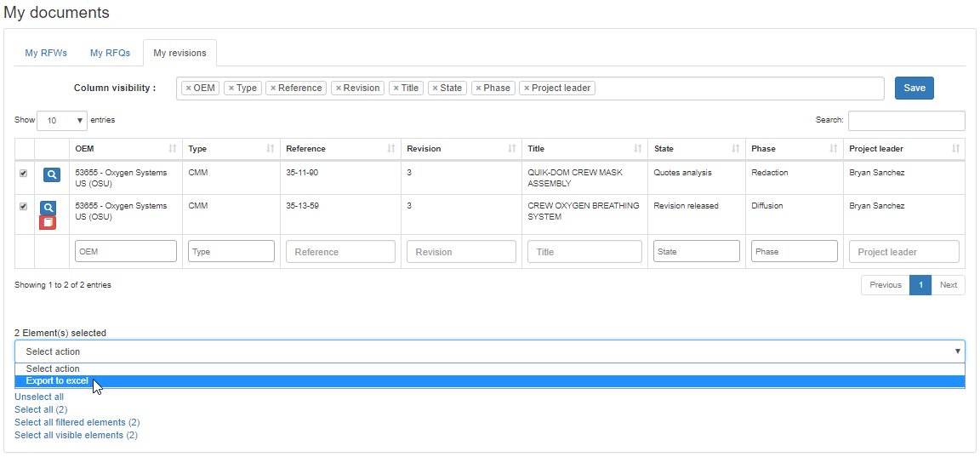This screenshot has width=980, height=457.
Task: Remove the Project leader column tag
Action: tap(527, 89)
